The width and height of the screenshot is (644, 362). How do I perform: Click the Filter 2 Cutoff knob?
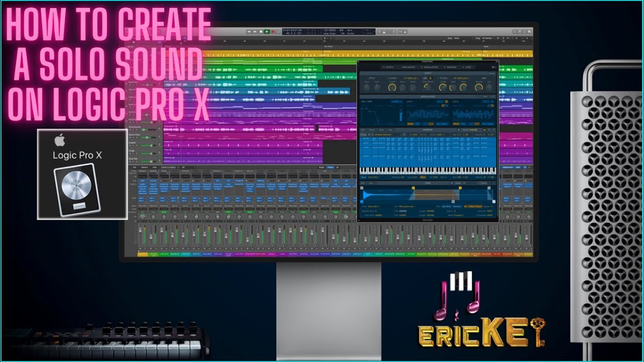(x=442, y=87)
